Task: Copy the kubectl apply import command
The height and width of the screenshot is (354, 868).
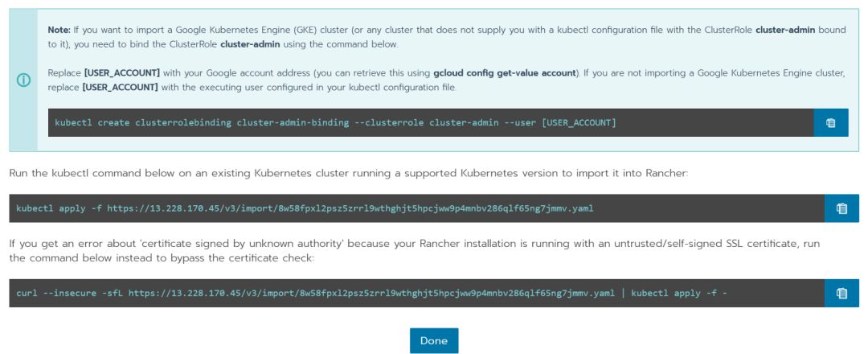Action: pos(841,208)
